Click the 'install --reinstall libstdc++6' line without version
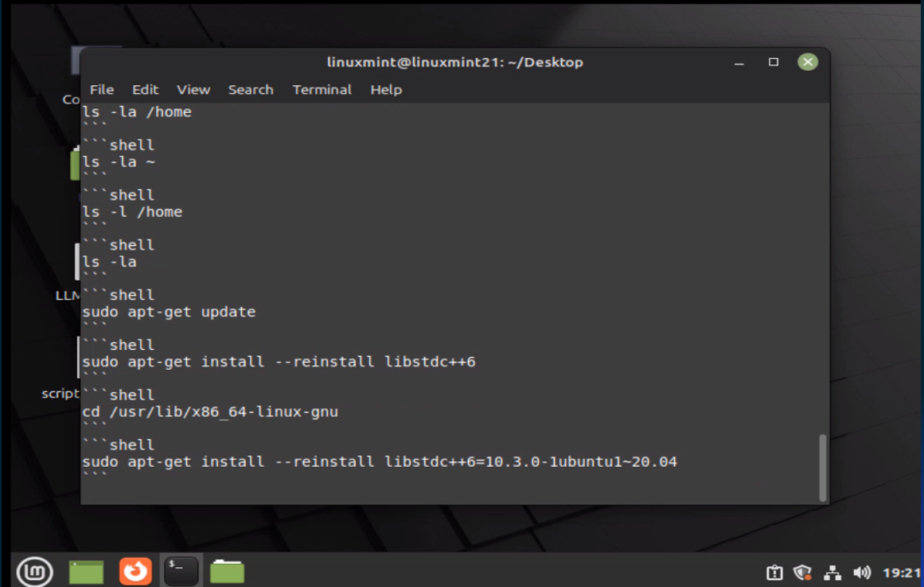This screenshot has height=587, width=924. pyautogui.click(x=279, y=361)
